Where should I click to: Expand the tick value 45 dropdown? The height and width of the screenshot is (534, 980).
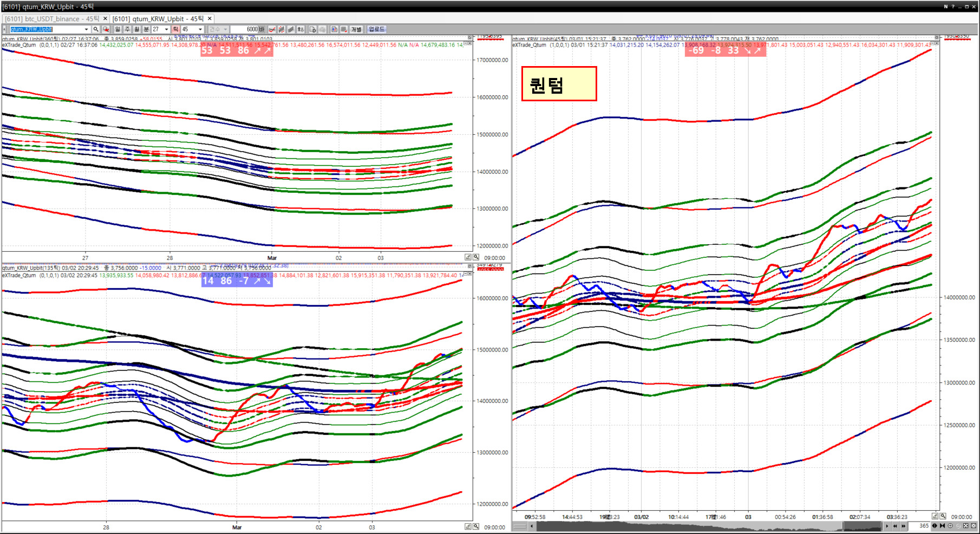click(x=200, y=29)
